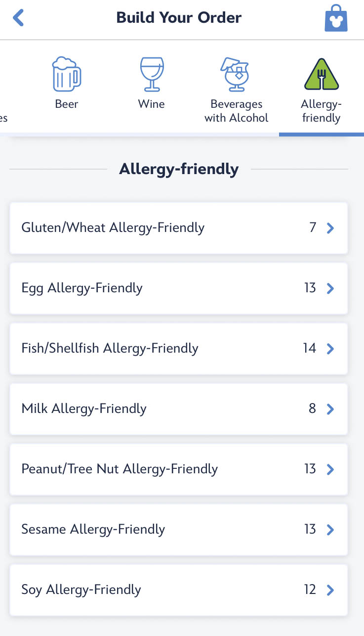Open Sesame Allergy-Friendly list
The height and width of the screenshot is (636, 364).
(x=179, y=530)
